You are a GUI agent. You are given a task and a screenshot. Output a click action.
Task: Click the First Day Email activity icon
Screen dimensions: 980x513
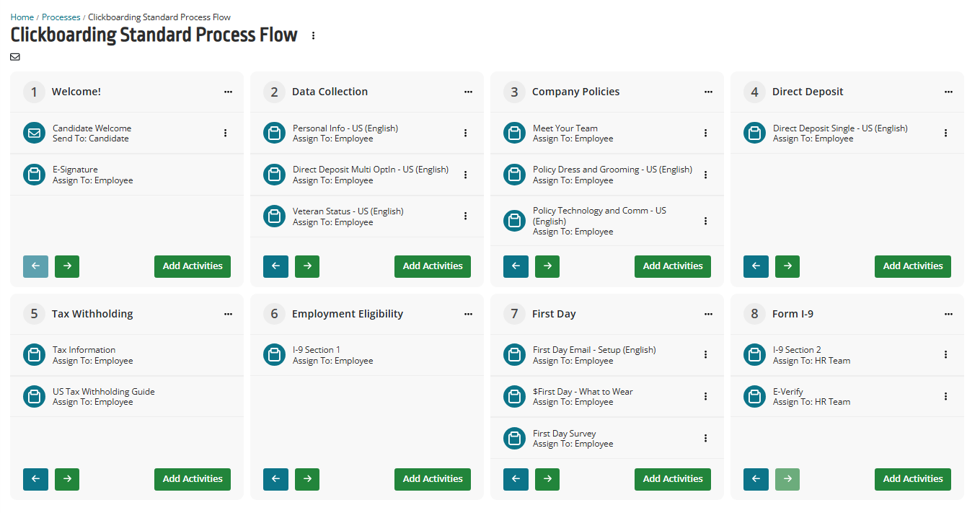(x=514, y=355)
